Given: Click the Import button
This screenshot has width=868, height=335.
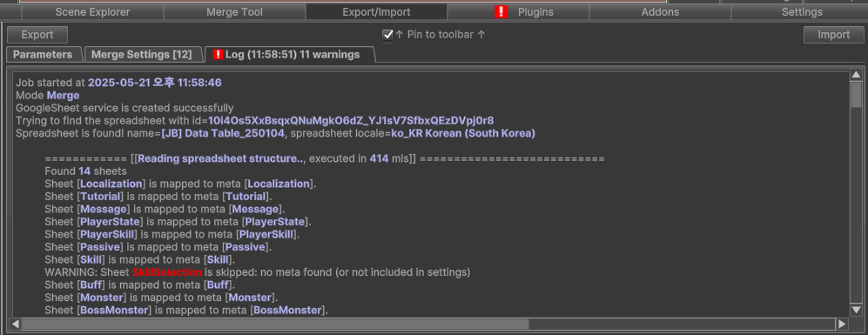Looking at the screenshot, I should click(x=834, y=35).
